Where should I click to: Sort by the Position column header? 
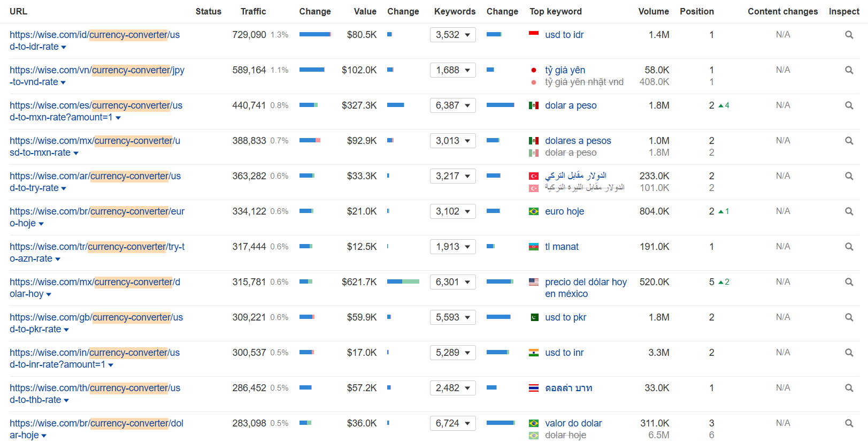[697, 11]
